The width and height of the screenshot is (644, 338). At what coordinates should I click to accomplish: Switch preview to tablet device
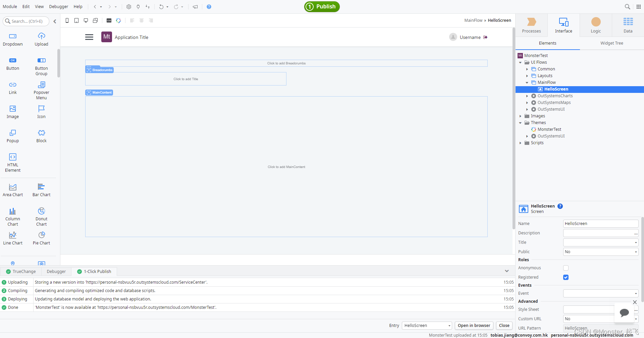[x=76, y=20]
